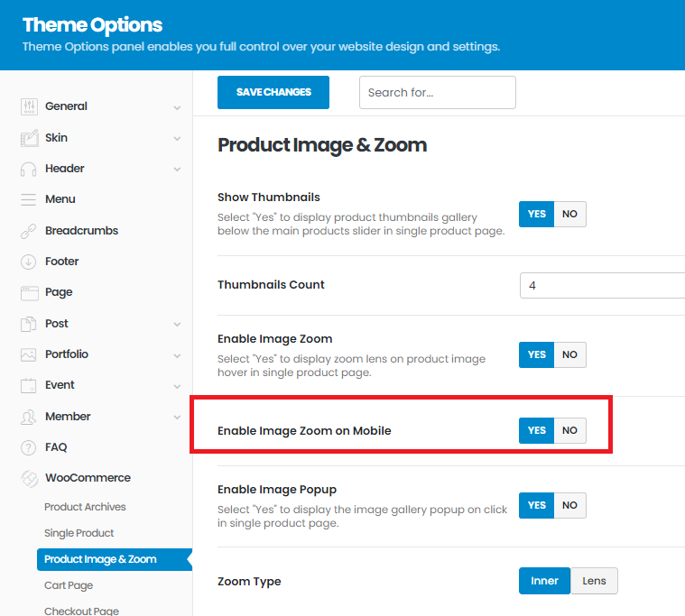Open Cart Page submenu item
This screenshot has height=616, width=685.
pos(69,585)
